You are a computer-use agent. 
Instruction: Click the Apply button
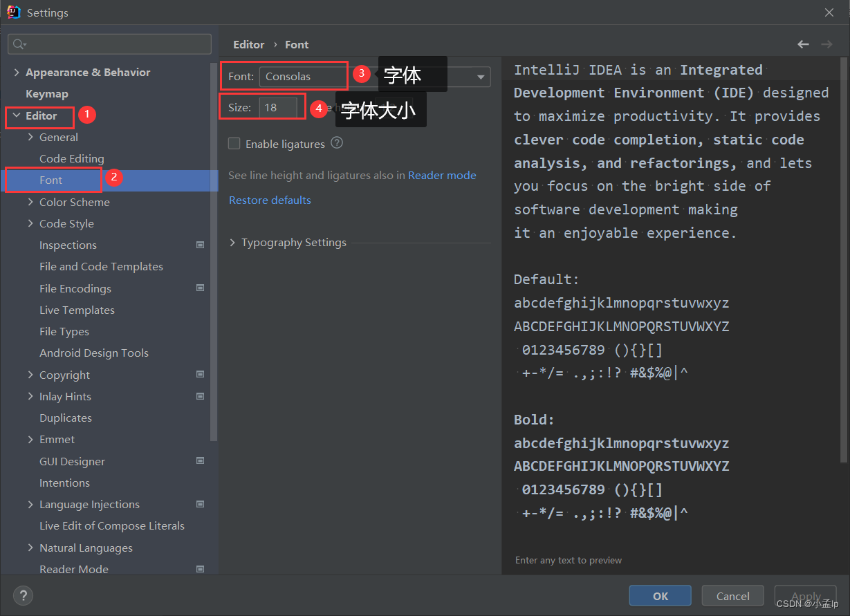806,596
